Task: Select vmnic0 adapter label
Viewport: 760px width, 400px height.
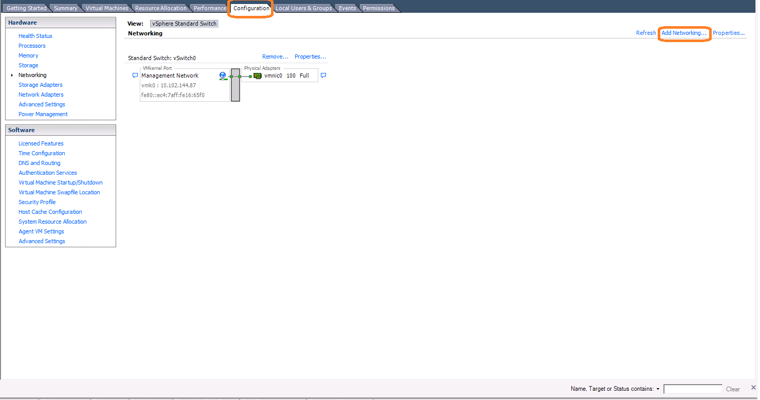Action: (273, 76)
